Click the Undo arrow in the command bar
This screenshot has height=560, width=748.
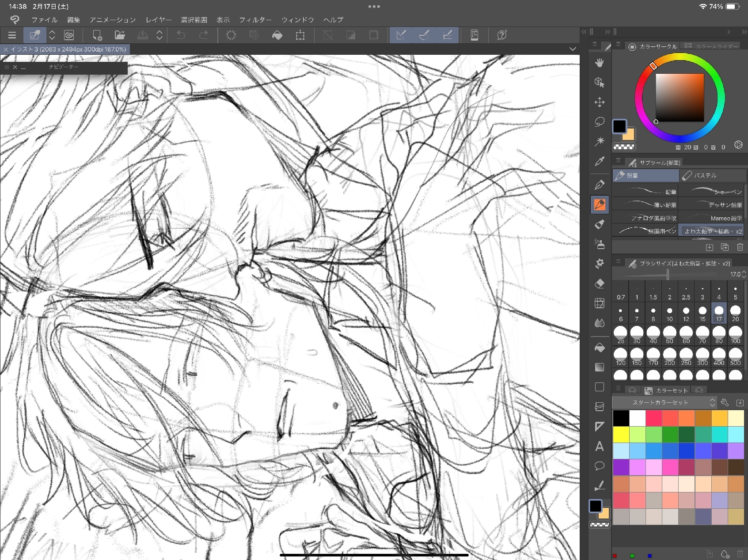tap(181, 35)
